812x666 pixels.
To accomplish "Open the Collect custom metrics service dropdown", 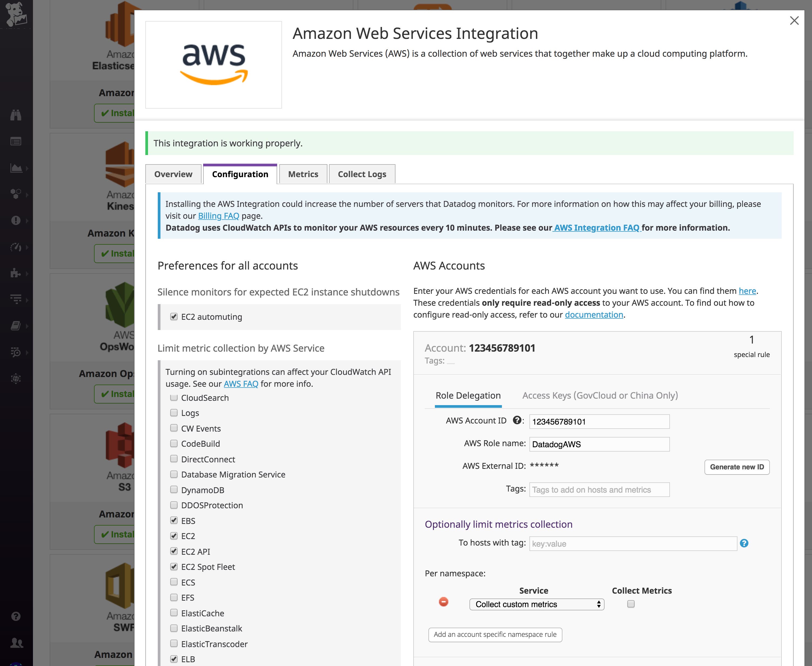I will [536, 604].
